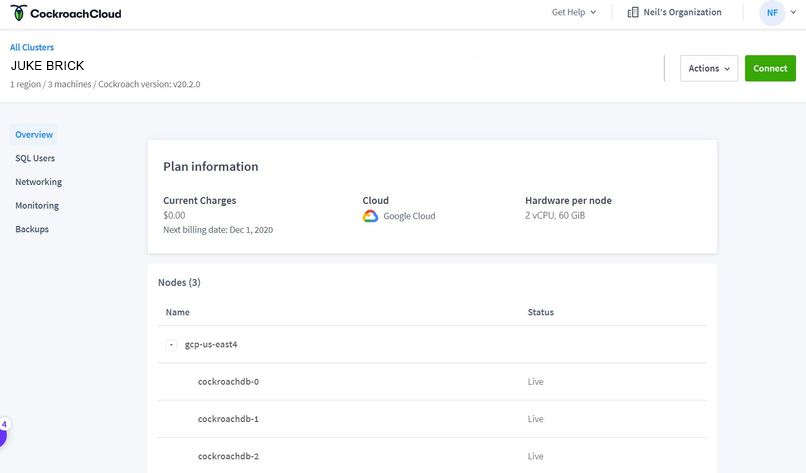Click the Status column header

tap(541, 312)
